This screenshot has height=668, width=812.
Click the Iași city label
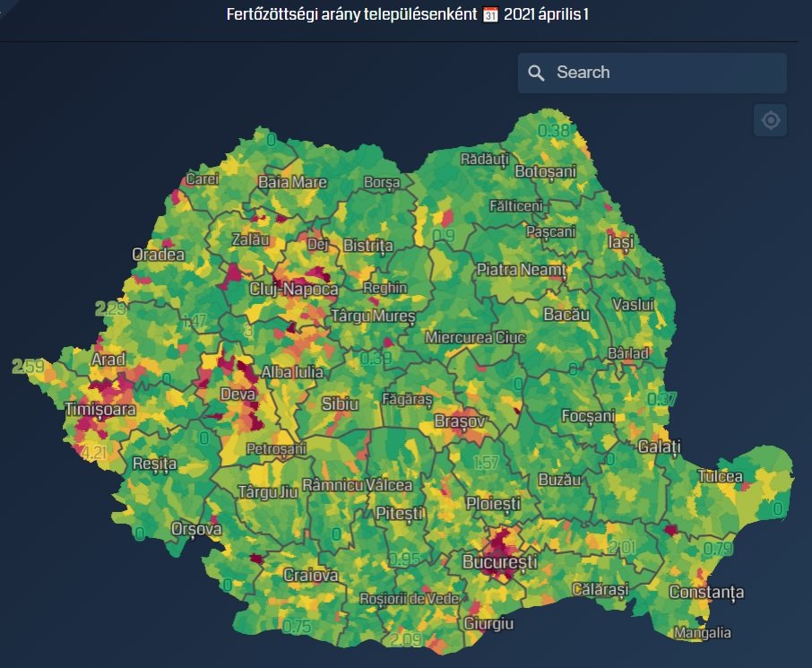click(x=619, y=242)
